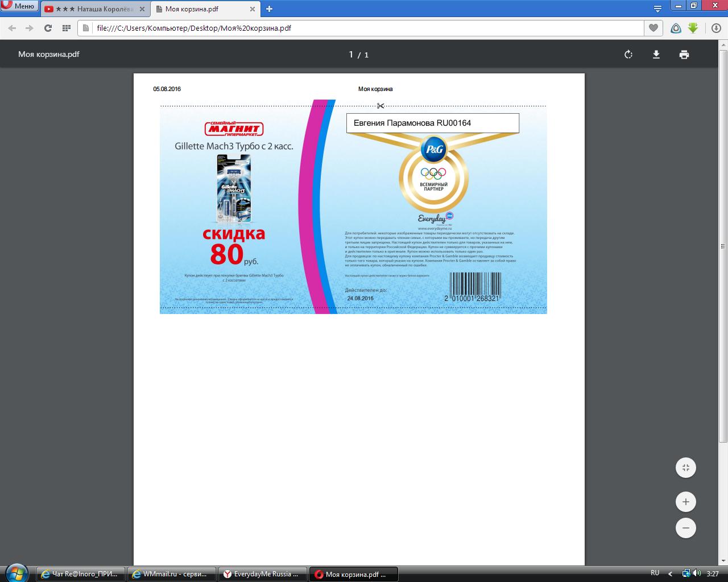Click the 'скидка' discount text

[x=234, y=233]
